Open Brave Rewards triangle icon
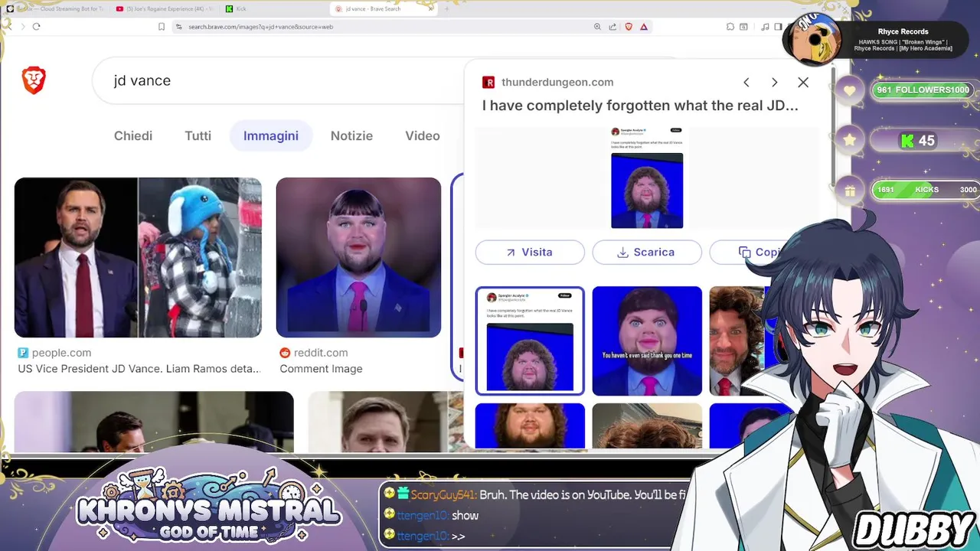 pos(644,26)
